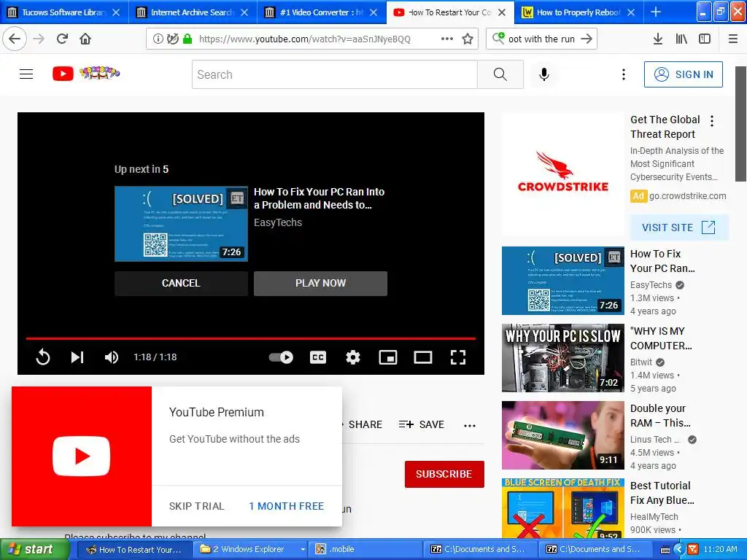Open How To Fix Your PC Ran sidebar video
747x560 pixels.
[662, 261]
